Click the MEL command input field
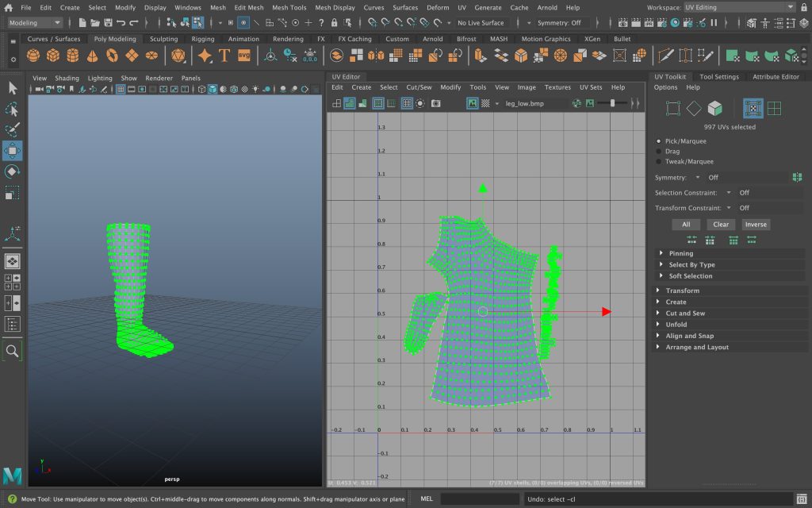 pyautogui.click(x=478, y=499)
